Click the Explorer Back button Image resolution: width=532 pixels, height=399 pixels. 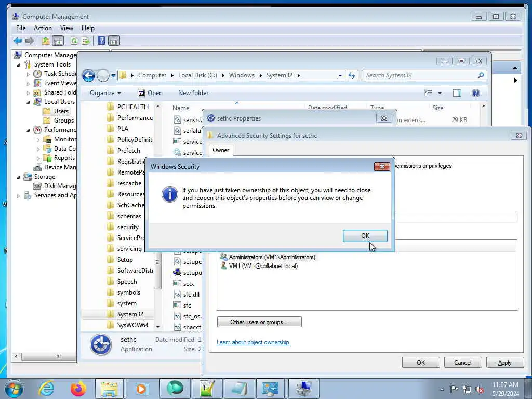click(x=88, y=75)
